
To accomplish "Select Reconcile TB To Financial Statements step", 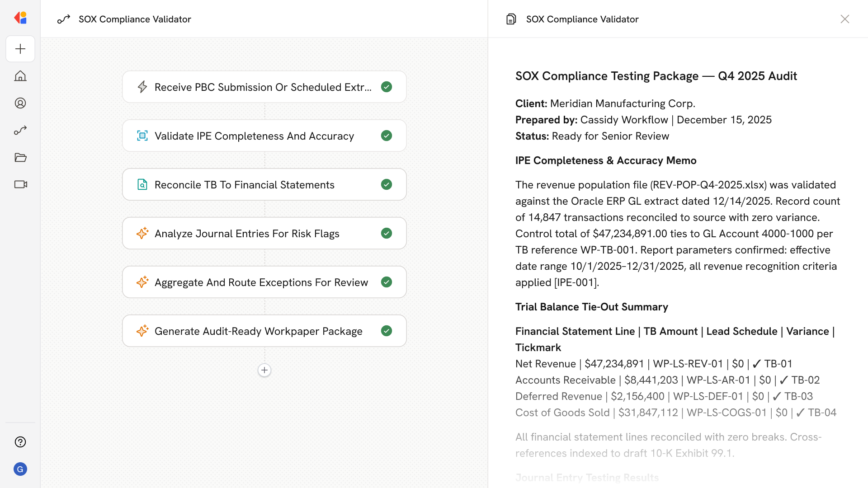I will (244, 184).
